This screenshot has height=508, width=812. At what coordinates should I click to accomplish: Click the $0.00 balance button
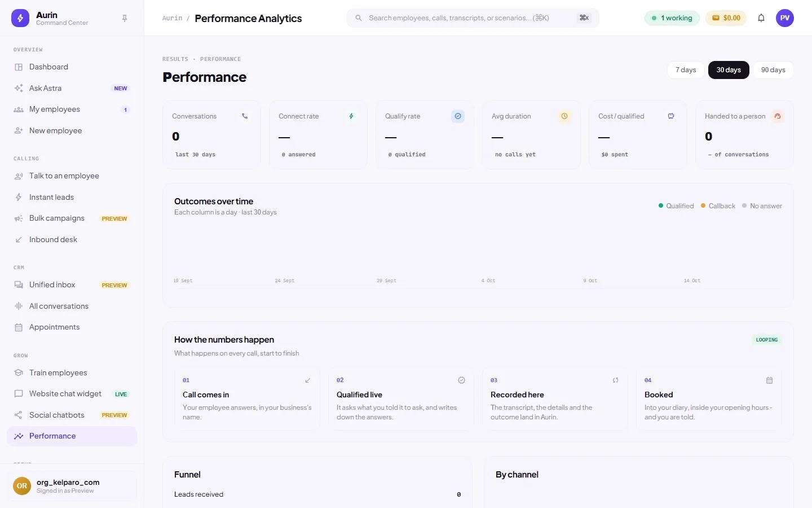(726, 18)
